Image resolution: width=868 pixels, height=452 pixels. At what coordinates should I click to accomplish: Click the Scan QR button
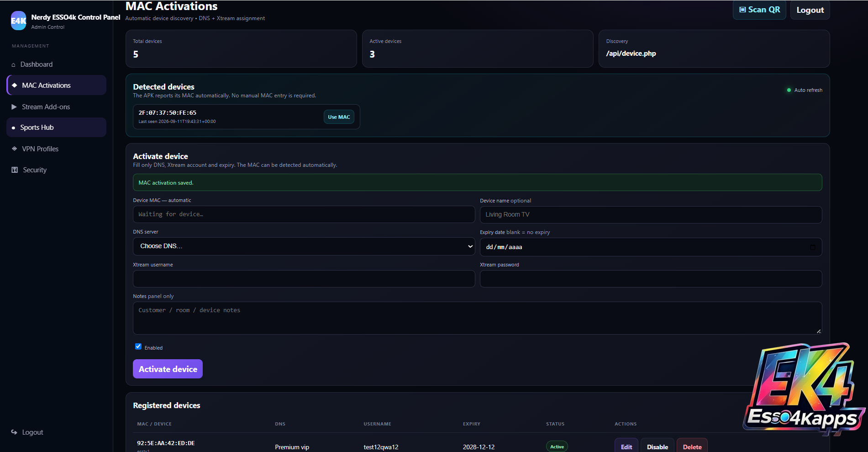coord(759,10)
